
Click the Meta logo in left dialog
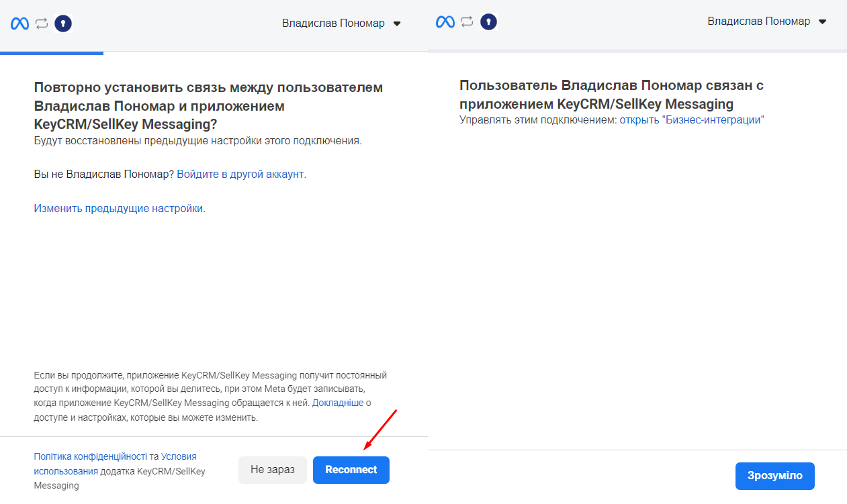(19, 23)
